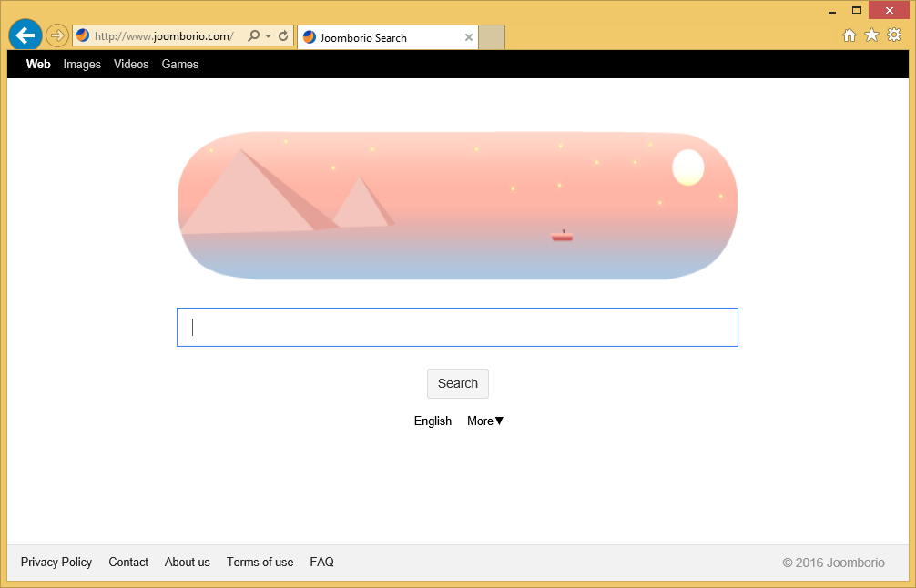Click the URL text joomborio.com in address bar
Image resolution: width=916 pixels, height=588 pixels.
coord(191,36)
